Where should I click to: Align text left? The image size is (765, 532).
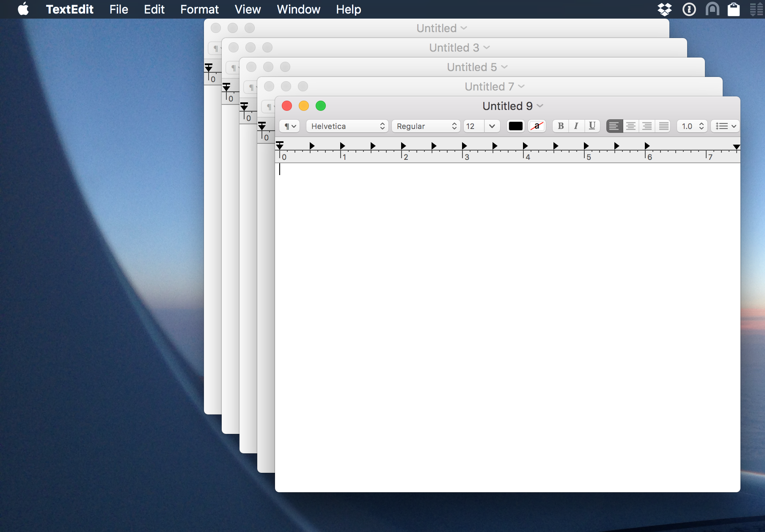pyautogui.click(x=614, y=126)
